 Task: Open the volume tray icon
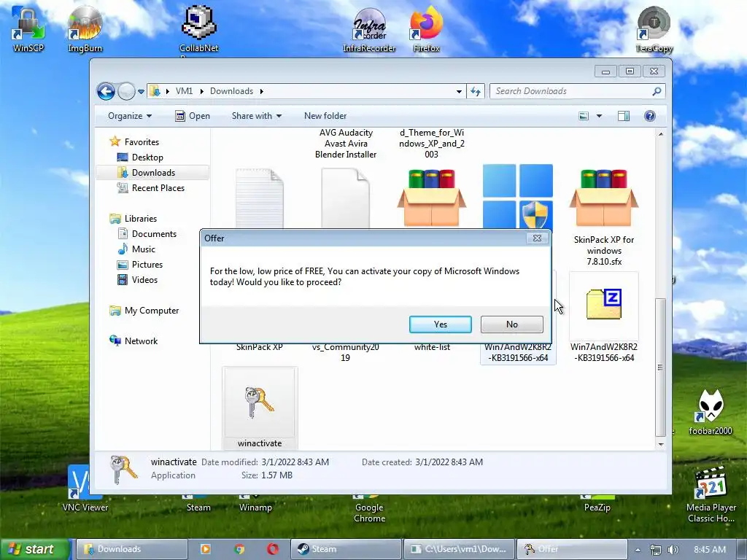[x=673, y=550]
